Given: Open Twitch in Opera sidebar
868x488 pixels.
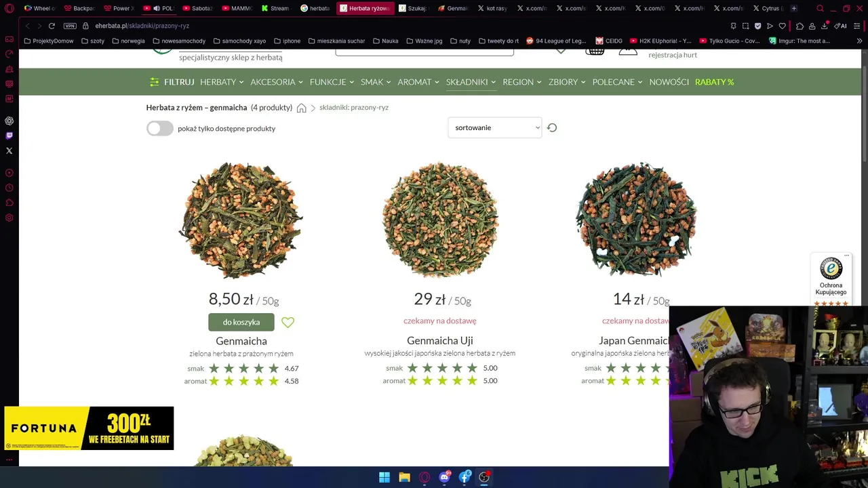Looking at the screenshot, I should (x=9, y=136).
